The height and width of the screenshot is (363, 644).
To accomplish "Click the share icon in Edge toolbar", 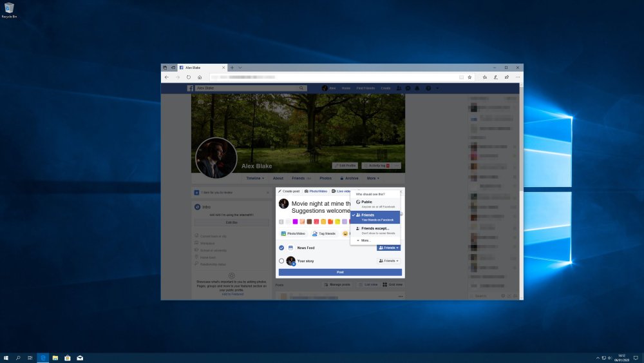I will pyautogui.click(x=507, y=77).
